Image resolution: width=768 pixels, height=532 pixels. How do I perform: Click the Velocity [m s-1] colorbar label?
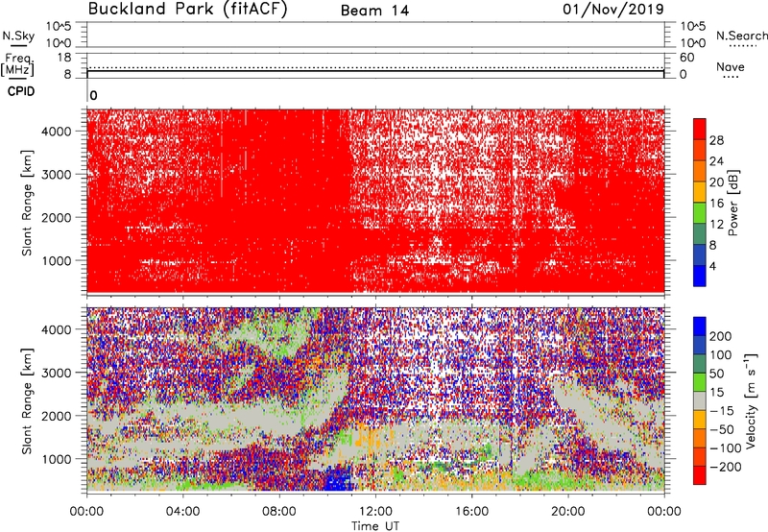(752, 400)
